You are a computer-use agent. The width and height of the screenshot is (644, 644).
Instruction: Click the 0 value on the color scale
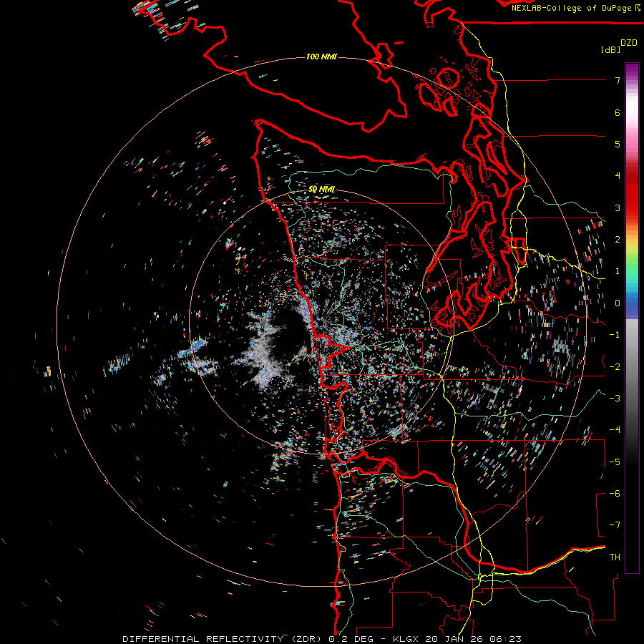(618, 303)
